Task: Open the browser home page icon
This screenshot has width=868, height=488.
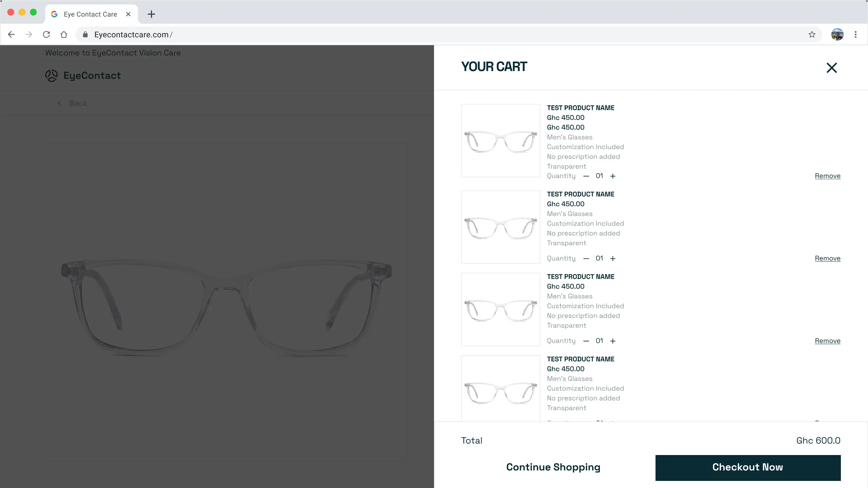Action: pyautogui.click(x=64, y=35)
